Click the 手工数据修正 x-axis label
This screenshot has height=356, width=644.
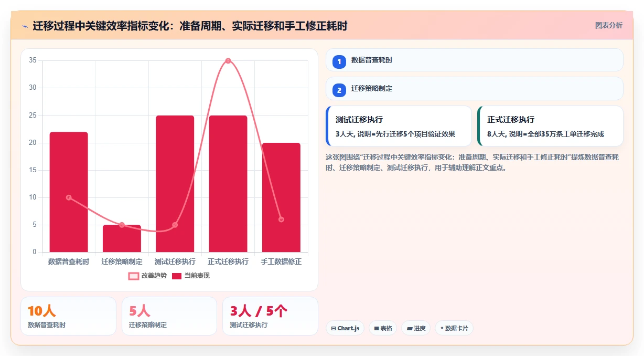coord(281,261)
